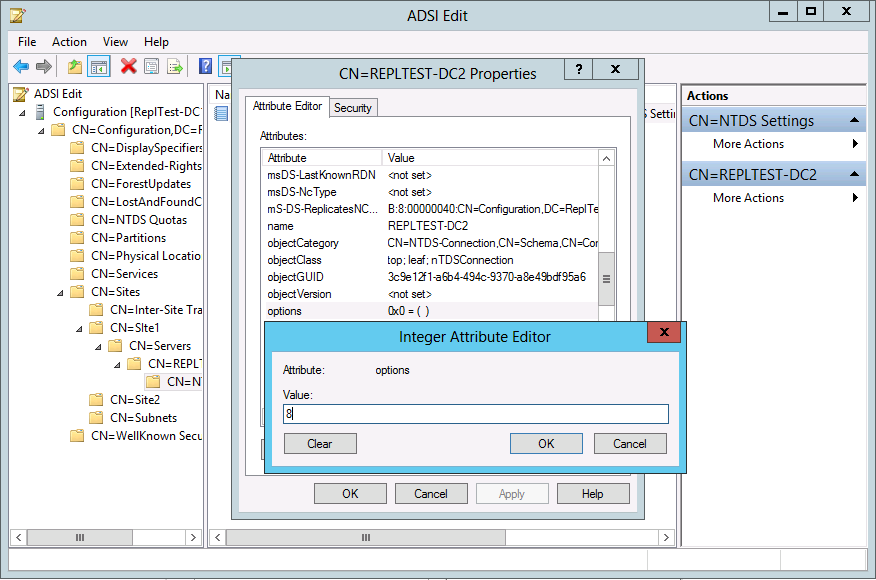Image resolution: width=876 pixels, height=580 pixels.
Task: Click Cancel in Integer Attribute Editor
Action: pos(630,444)
